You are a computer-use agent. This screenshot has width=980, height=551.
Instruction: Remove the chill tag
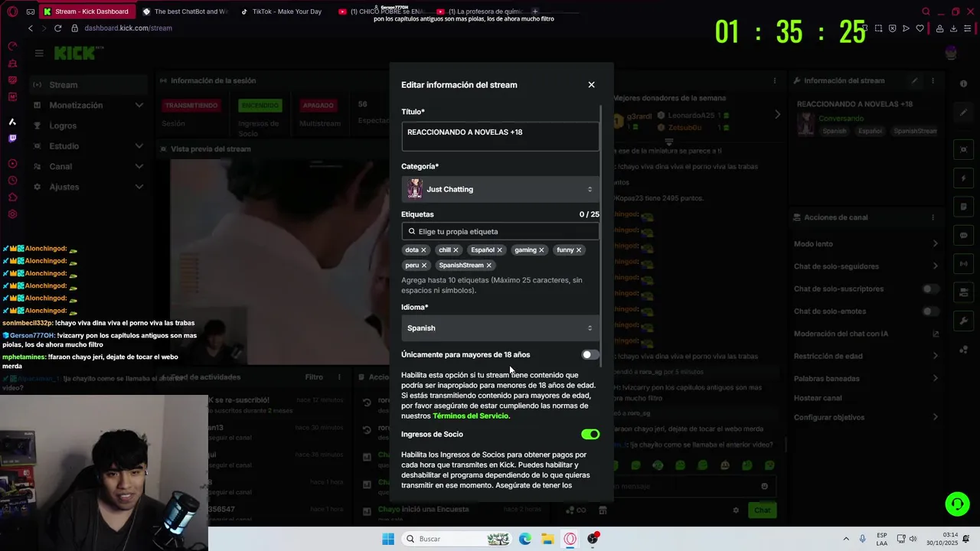[456, 249]
